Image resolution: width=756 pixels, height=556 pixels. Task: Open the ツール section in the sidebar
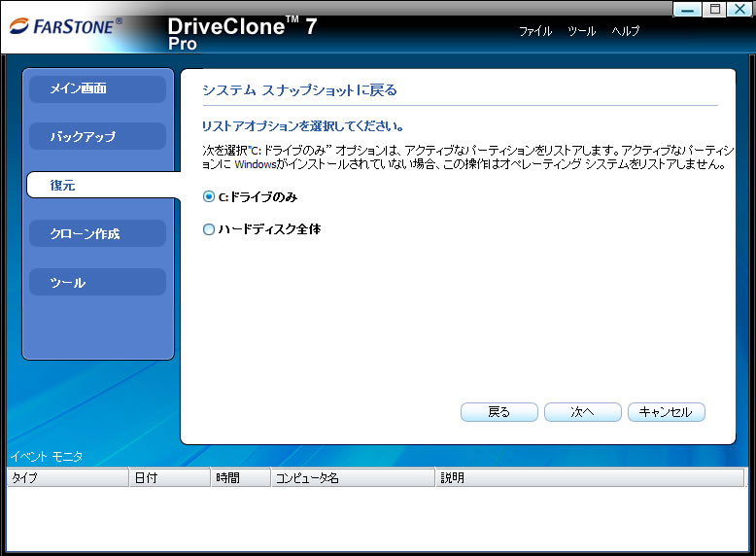click(97, 282)
